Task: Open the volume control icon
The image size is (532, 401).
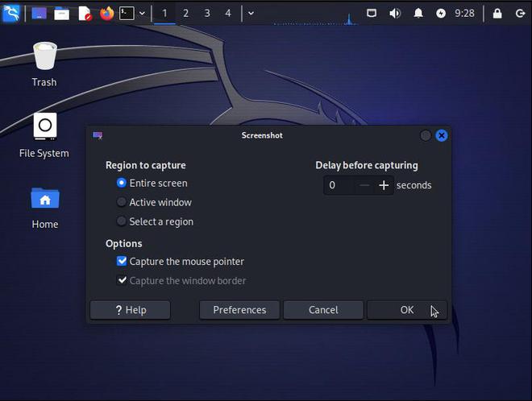Action: tap(395, 14)
